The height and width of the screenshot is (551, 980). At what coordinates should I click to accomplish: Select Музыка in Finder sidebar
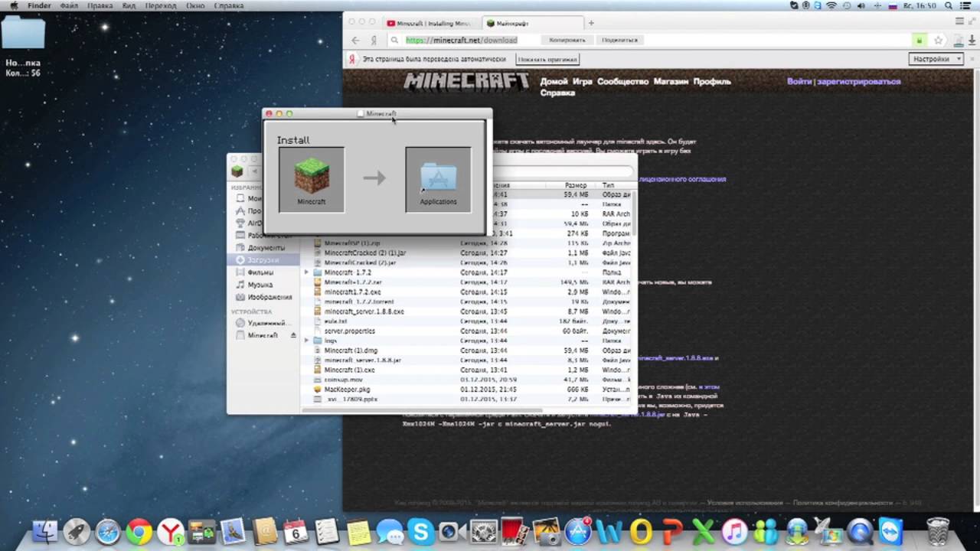(260, 285)
